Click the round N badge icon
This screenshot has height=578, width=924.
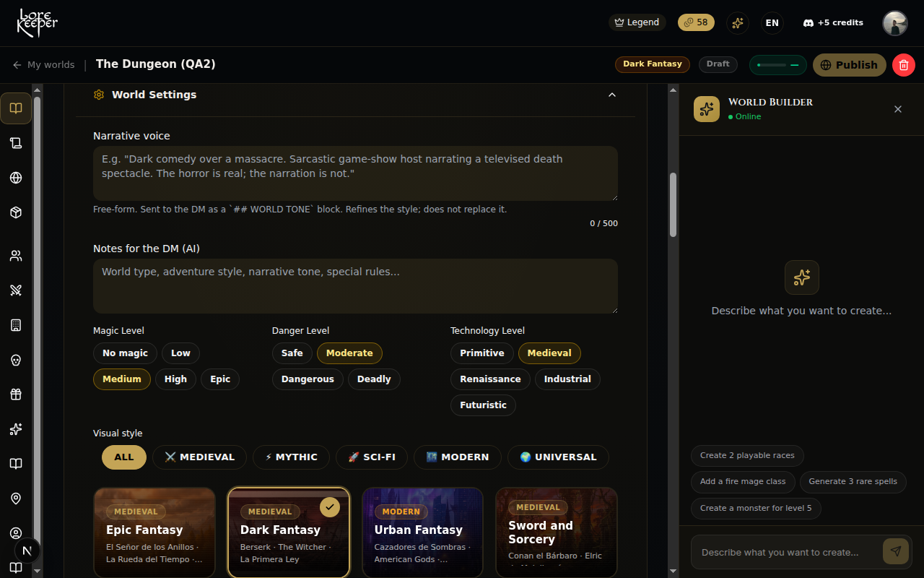tap(27, 551)
